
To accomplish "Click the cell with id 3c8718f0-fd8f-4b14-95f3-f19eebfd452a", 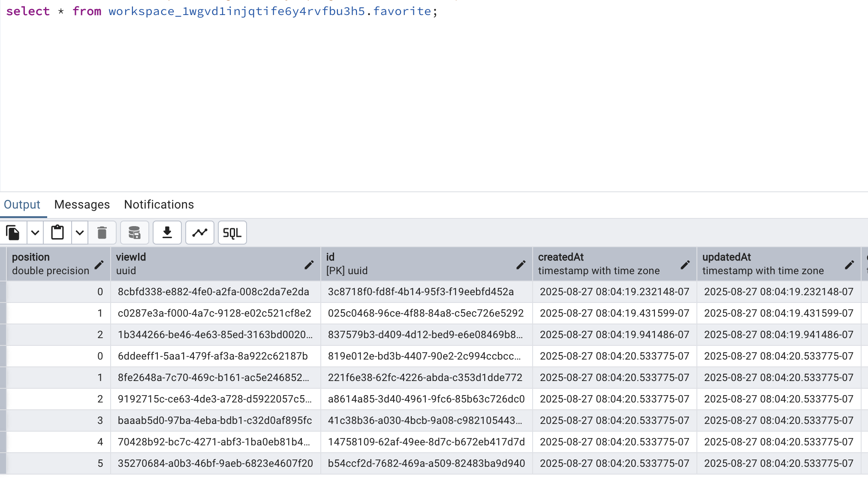I will (x=421, y=292).
